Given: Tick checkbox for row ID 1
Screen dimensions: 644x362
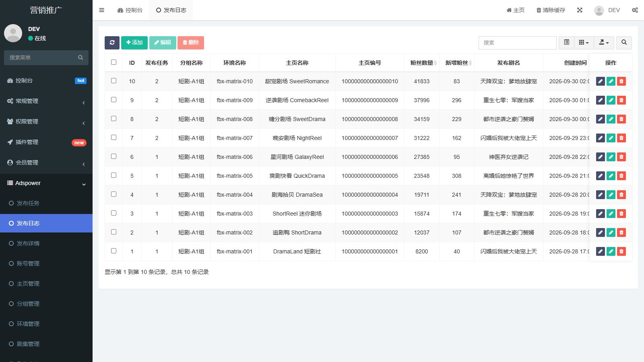Looking at the screenshot, I should pos(114,251).
